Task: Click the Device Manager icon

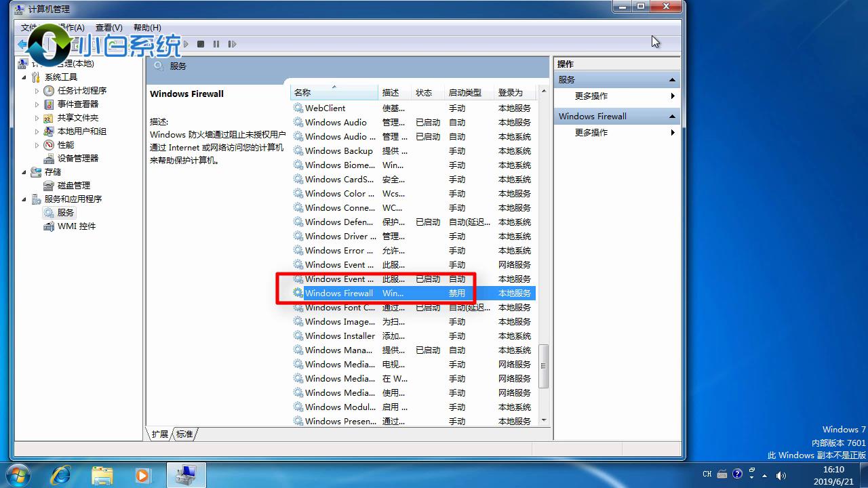Action: tap(49, 159)
